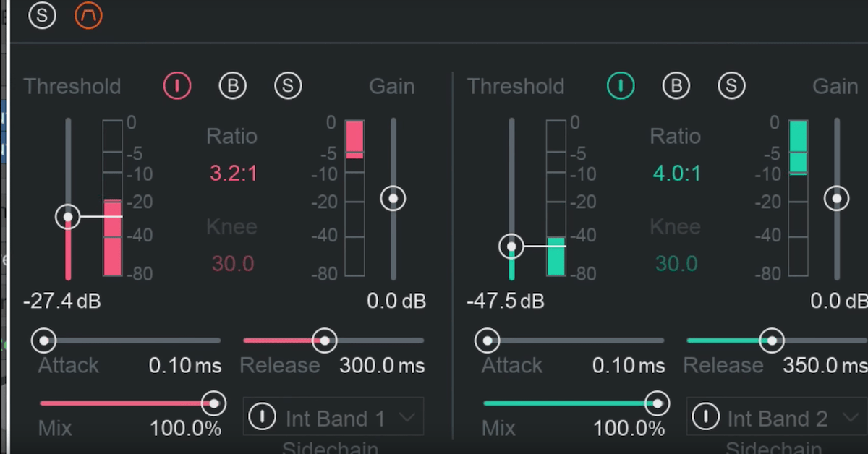
Task: Click the solo S icon on band two
Action: [x=731, y=85]
